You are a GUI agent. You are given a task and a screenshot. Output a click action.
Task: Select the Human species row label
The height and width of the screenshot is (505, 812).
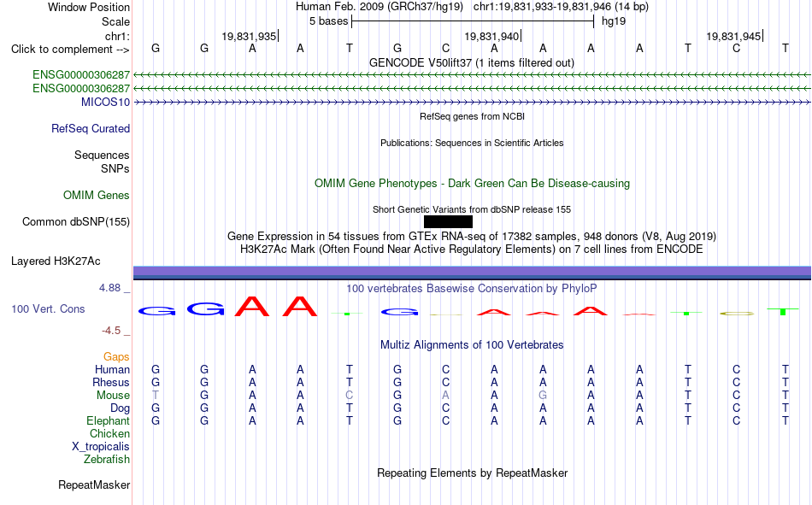point(112,369)
